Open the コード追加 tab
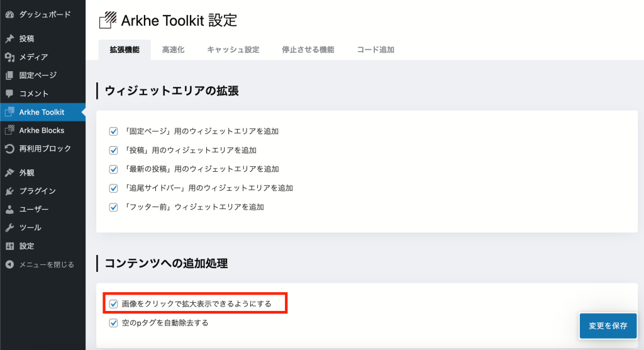 tap(375, 50)
